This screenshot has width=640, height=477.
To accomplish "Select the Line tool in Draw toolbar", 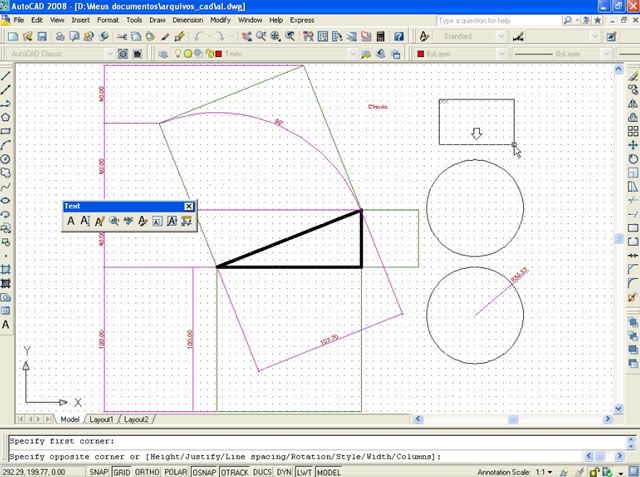I will pyautogui.click(x=6, y=76).
